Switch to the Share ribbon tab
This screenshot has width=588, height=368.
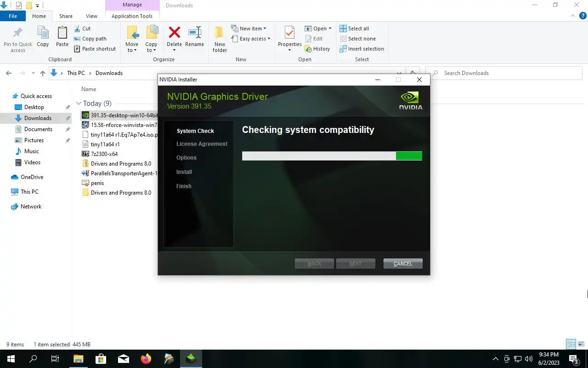[66, 16]
